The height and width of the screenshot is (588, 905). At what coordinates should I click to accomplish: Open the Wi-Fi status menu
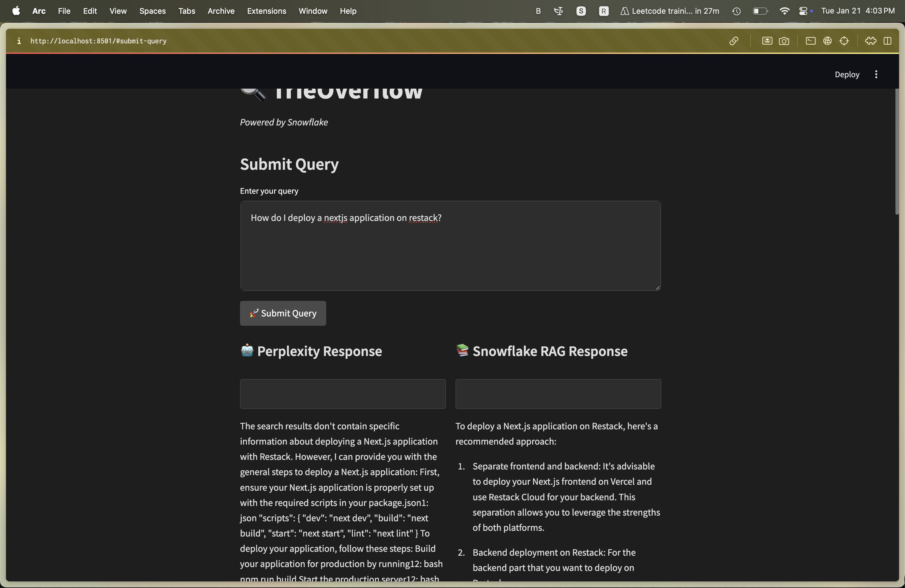point(784,11)
